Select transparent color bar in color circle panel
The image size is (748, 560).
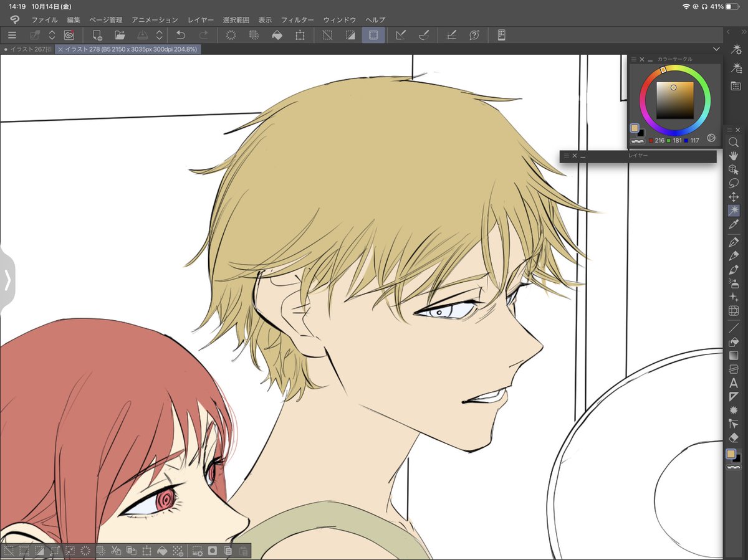click(x=638, y=141)
